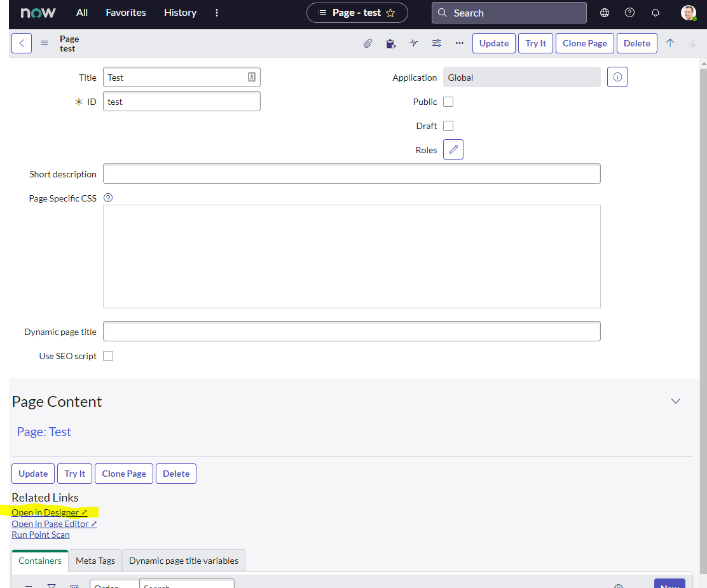Collapse the Page Content section
Viewport: 707px width, 588px height.
[675, 401]
